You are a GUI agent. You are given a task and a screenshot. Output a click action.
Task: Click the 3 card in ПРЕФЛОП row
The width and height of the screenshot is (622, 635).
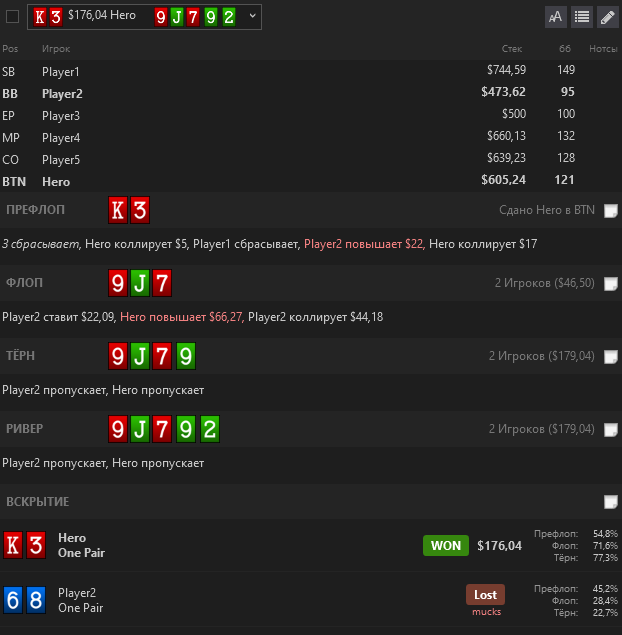140,210
